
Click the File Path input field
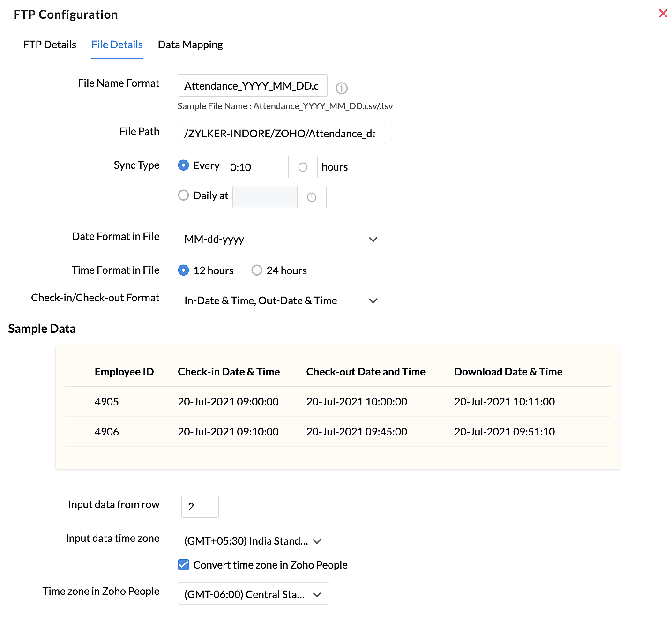click(281, 134)
